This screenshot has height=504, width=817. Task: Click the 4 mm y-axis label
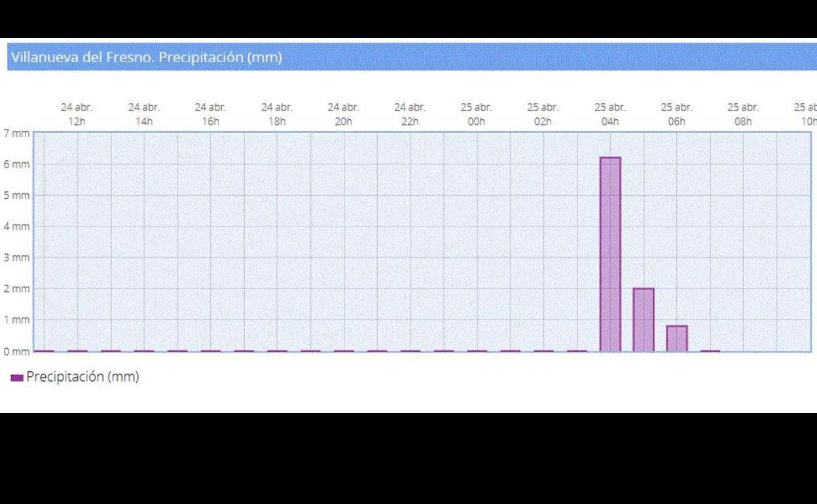pos(16,226)
